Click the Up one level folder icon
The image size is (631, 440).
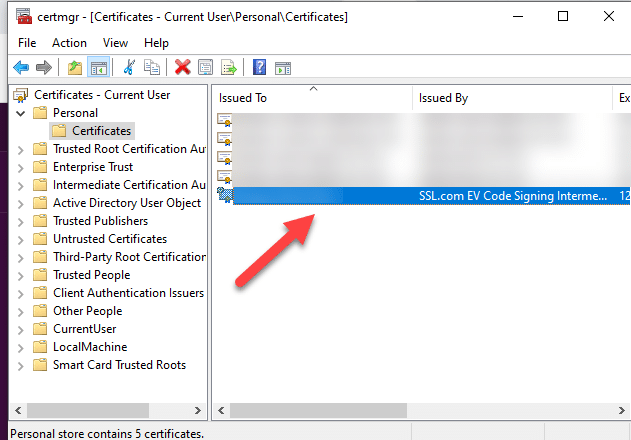(x=75, y=68)
